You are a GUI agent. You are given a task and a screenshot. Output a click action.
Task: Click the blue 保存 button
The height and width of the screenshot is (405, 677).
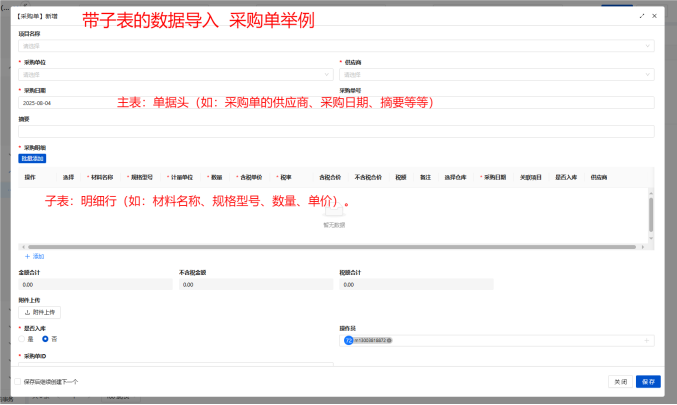click(x=647, y=381)
